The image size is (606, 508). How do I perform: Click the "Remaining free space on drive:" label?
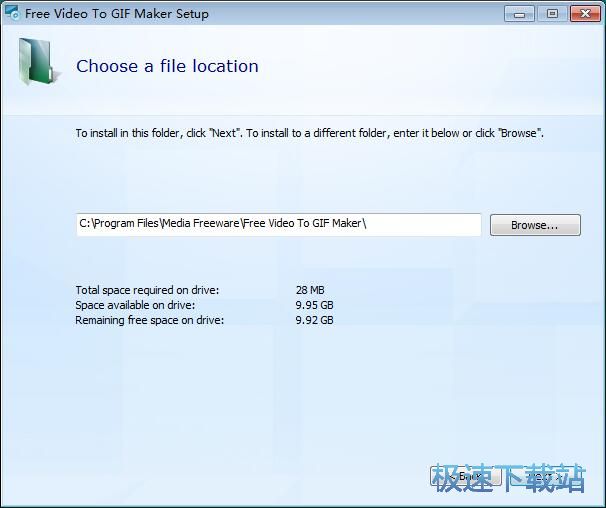tap(150, 320)
